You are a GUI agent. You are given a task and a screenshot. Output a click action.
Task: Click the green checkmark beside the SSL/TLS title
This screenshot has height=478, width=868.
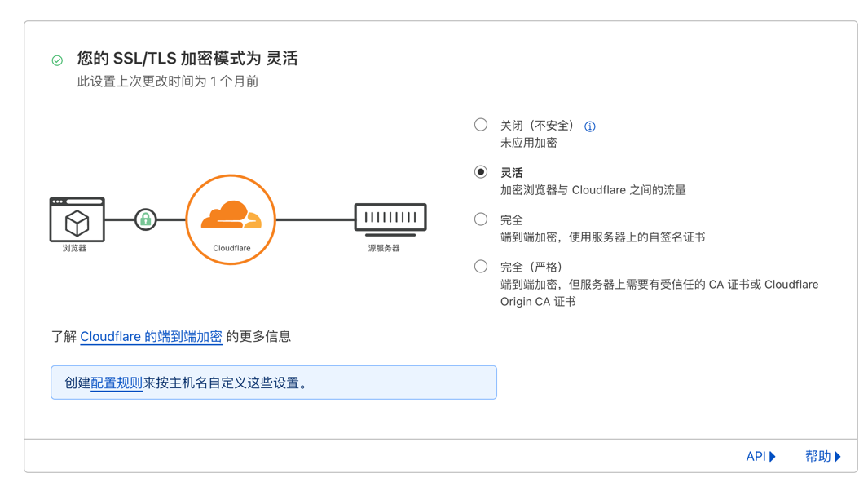(x=56, y=60)
